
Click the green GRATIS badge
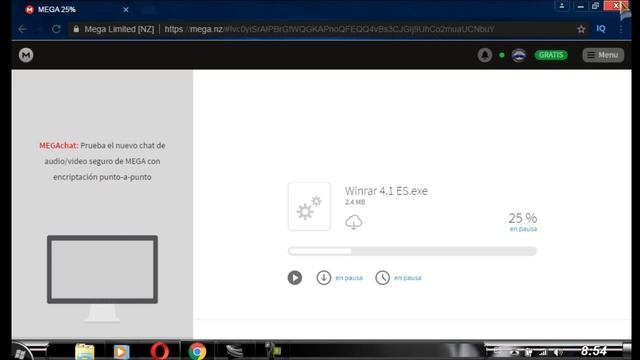coord(551,55)
